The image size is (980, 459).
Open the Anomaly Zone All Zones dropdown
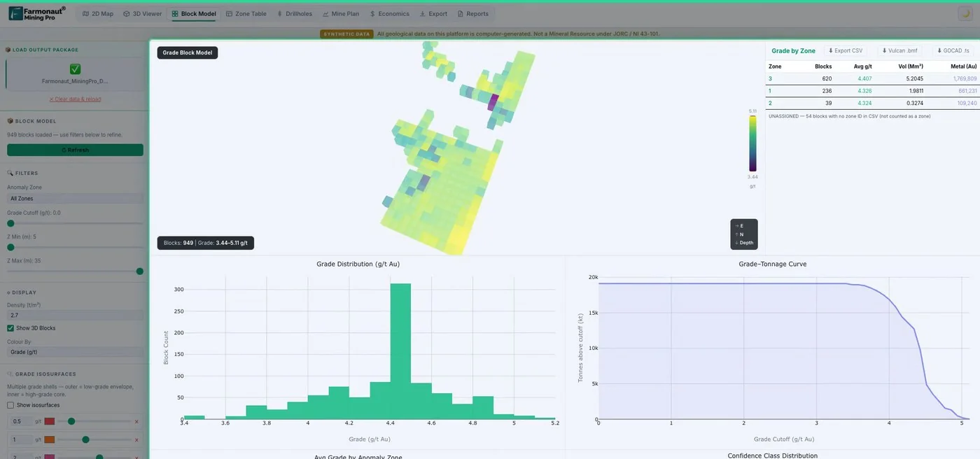(75, 198)
